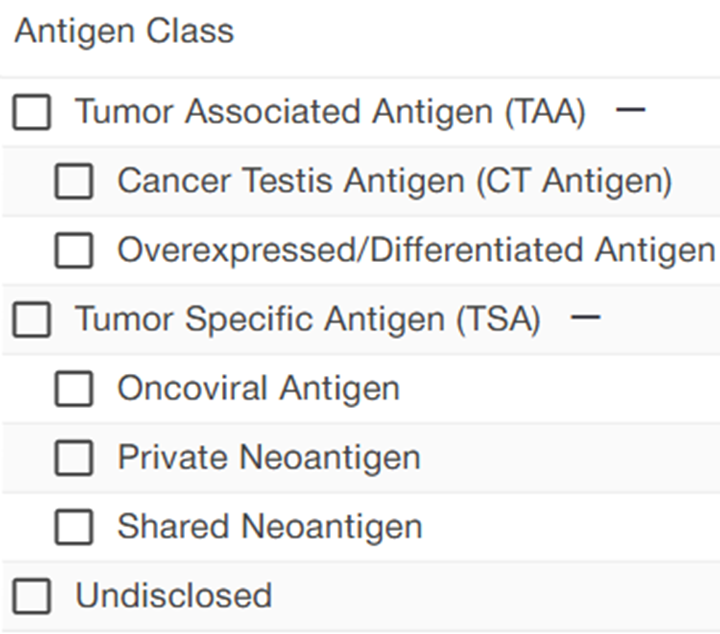The height and width of the screenshot is (634, 720).
Task: Tick the Overexpressed/Differentiated Antigen checkbox
Action: tap(74, 250)
